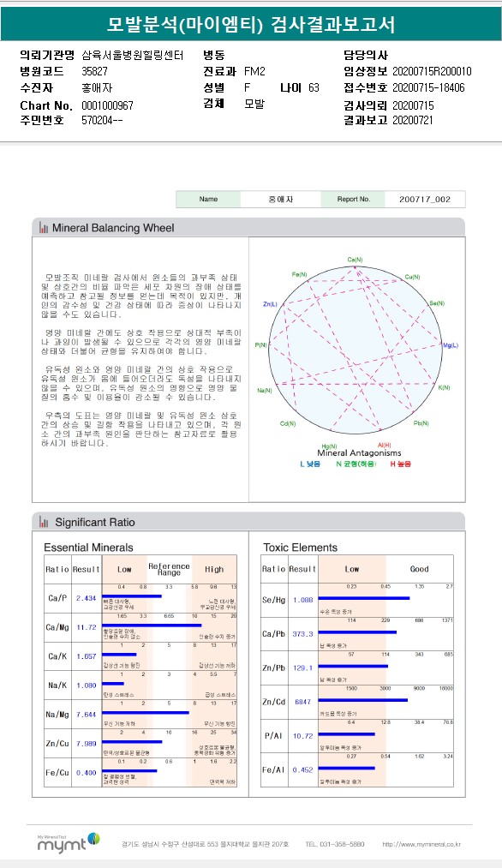This screenshot has width=502, height=868.
Task: Click the Zn/Cu result 7.989
Action: click(87, 744)
